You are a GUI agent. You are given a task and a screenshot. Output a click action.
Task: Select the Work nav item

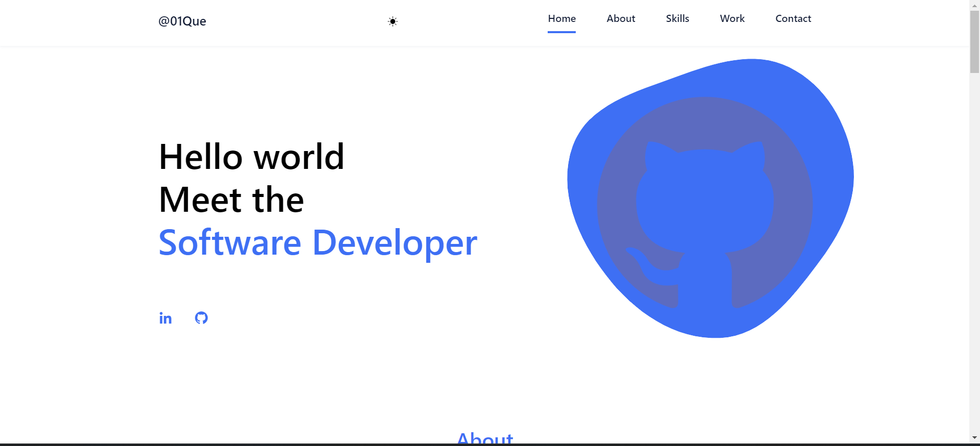point(732,19)
